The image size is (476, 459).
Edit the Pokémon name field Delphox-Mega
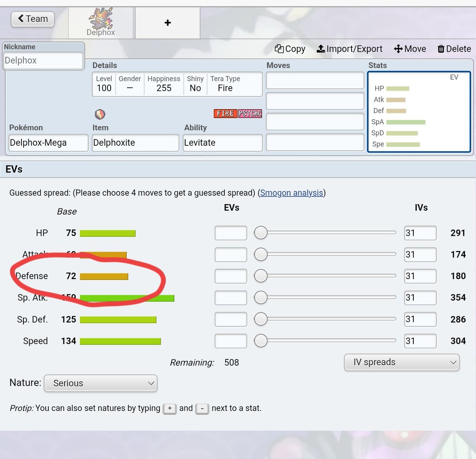48,143
